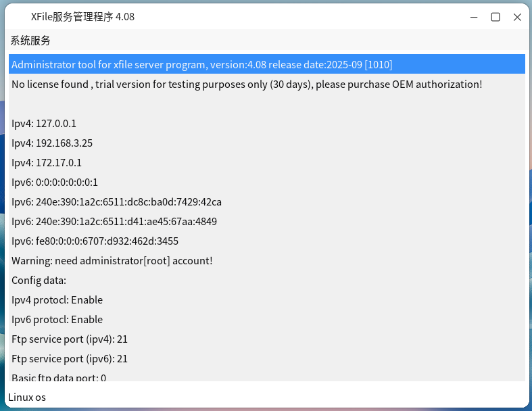Open the 系统服务 menu
Screen dimensions: 532x411
(30, 41)
